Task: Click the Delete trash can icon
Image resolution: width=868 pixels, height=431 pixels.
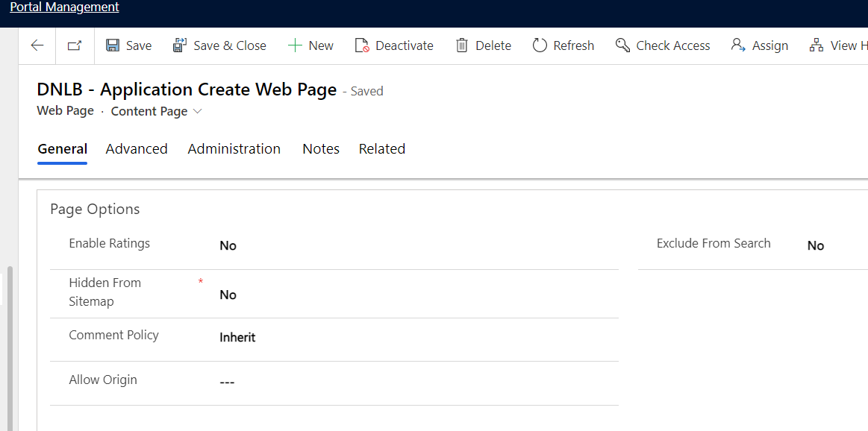Action: (x=462, y=45)
